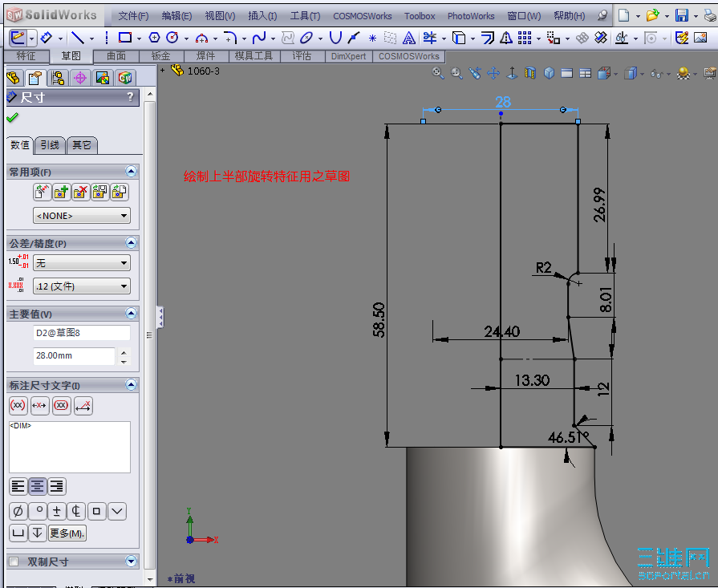Open the tolerance type dropdown showing 无
The width and height of the screenshot is (718, 588).
[82, 263]
